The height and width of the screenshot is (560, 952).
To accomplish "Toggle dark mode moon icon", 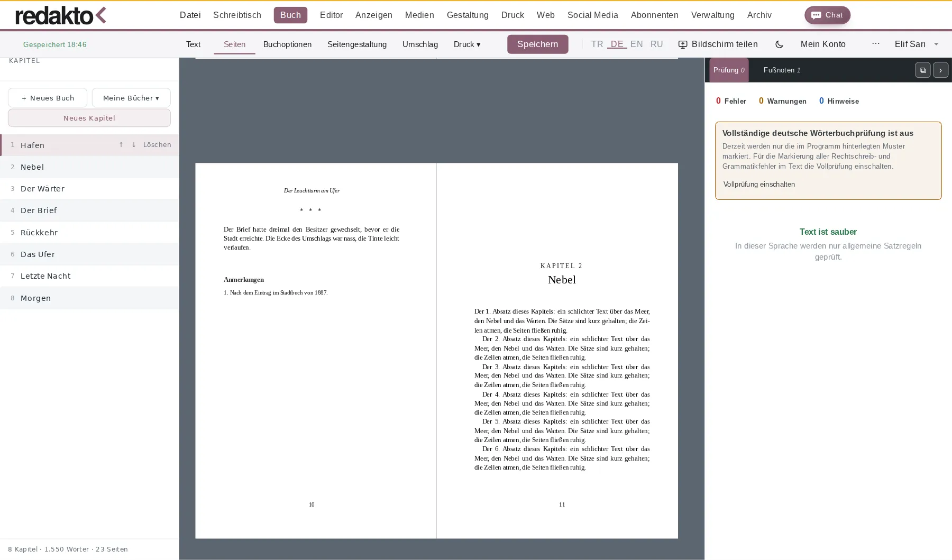I will tap(779, 44).
